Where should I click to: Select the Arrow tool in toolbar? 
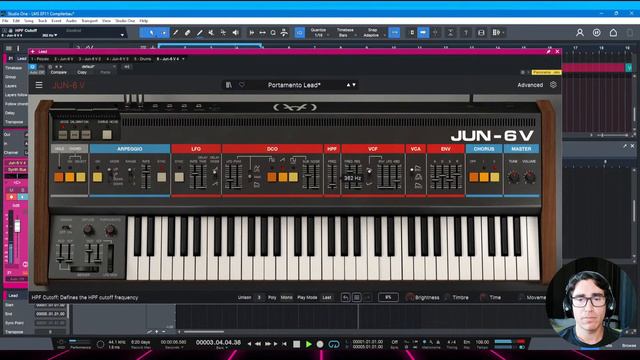tap(151, 33)
